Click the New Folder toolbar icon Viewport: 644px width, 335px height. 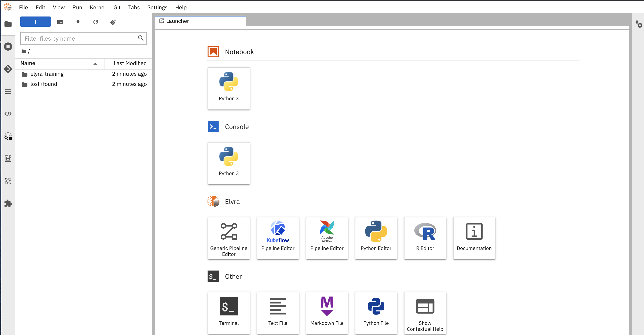[60, 22]
